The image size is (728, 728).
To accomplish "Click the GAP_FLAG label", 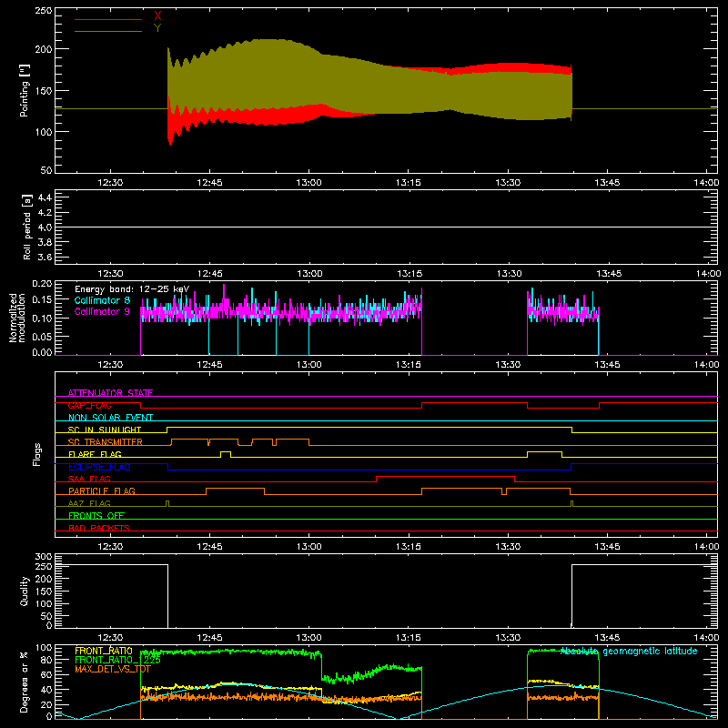I will point(90,405).
